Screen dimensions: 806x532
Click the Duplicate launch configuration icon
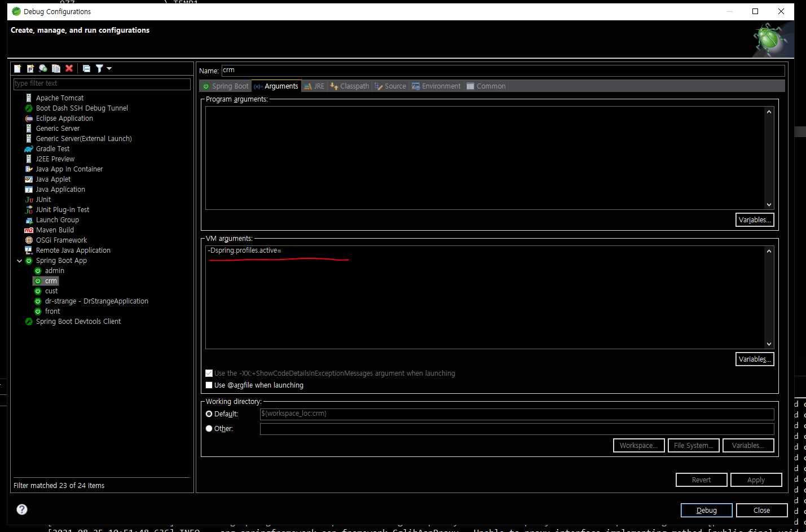click(56, 68)
